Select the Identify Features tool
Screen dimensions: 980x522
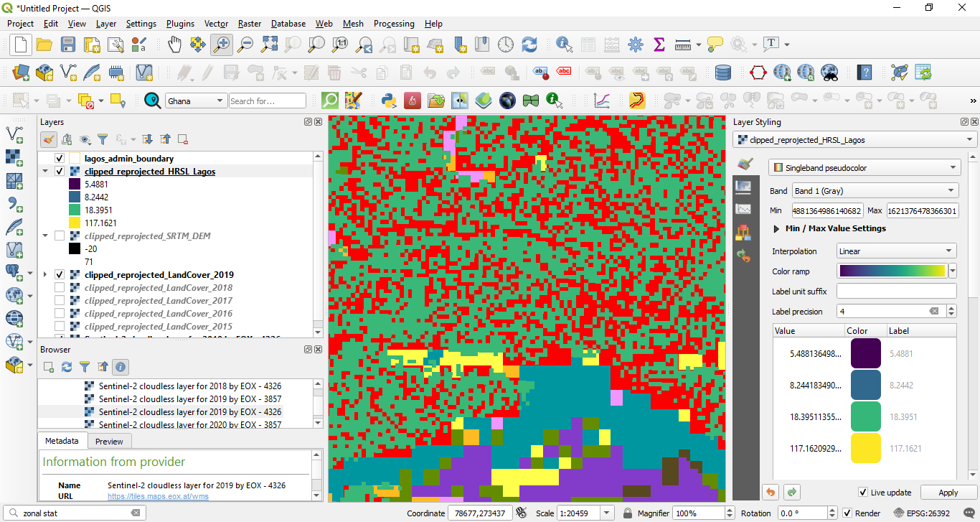pyautogui.click(x=565, y=45)
